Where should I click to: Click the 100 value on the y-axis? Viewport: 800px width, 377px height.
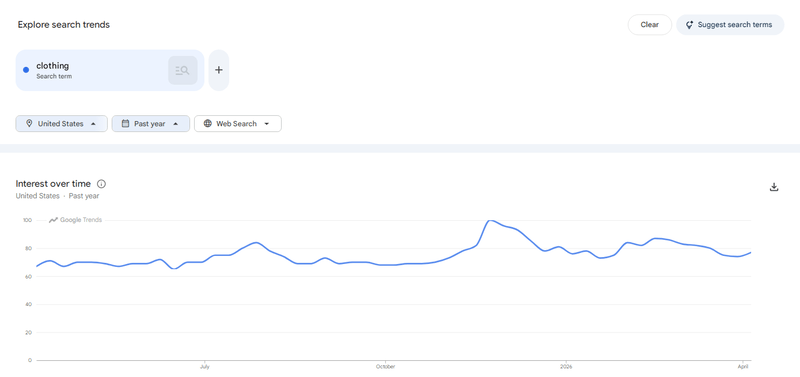click(27, 220)
